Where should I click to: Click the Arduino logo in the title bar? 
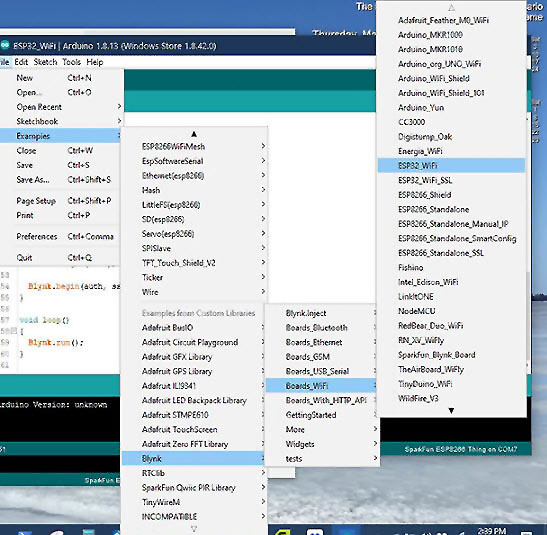pyautogui.click(x=5, y=45)
